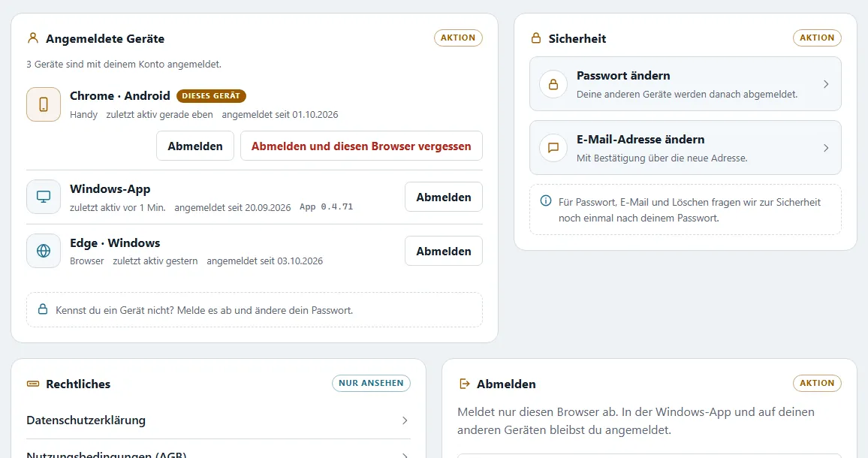Viewport: 868px width, 458px height.
Task: Sign out of the Windows-App device
Action: [444, 197]
